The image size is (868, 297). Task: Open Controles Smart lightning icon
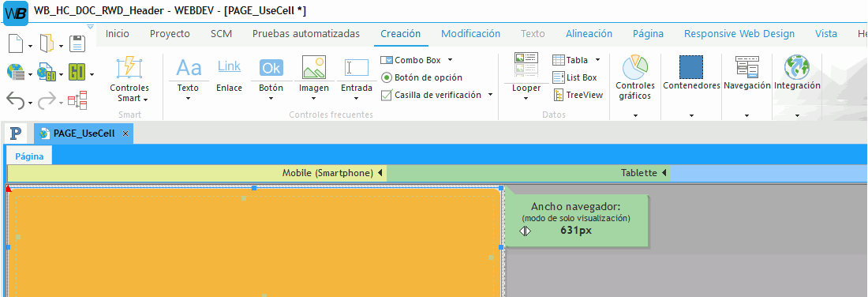129,68
